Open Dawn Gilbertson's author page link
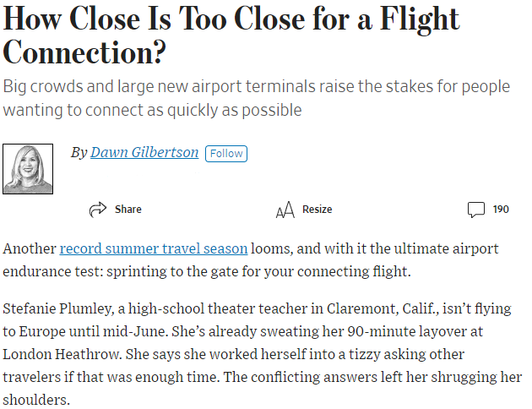Image resolution: width=532 pixels, height=409 pixels. tap(144, 153)
